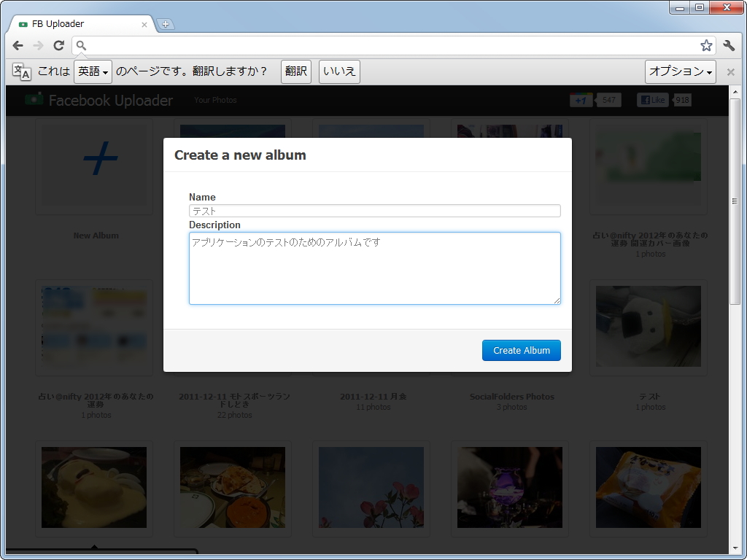Click the address bar search magnifier

pos(81,45)
